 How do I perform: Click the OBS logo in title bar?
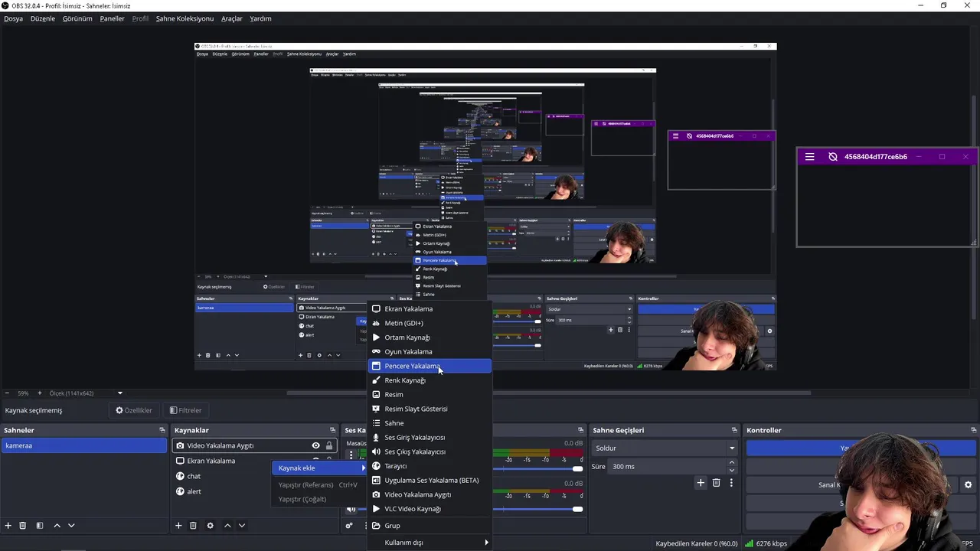pos(5,5)
